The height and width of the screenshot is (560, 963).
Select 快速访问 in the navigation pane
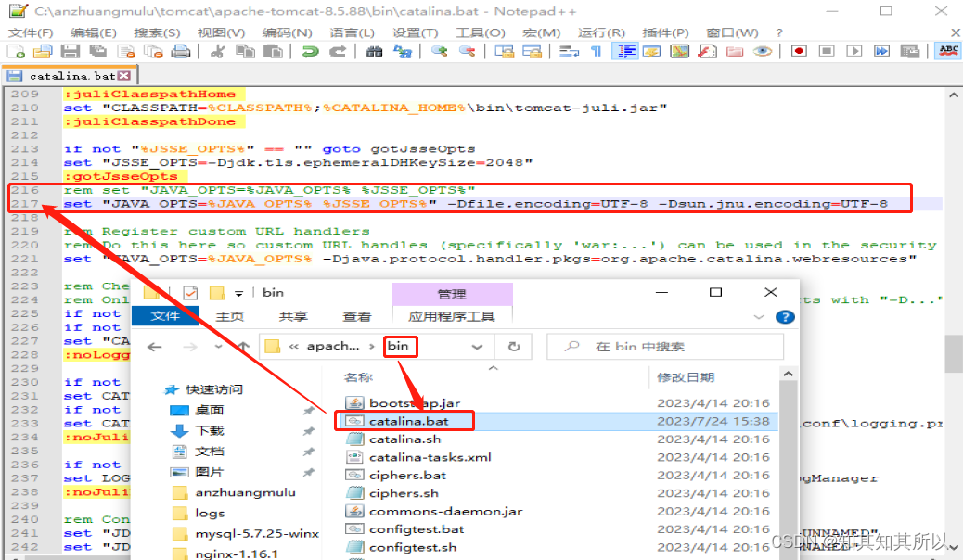click(x=213, y=389)
